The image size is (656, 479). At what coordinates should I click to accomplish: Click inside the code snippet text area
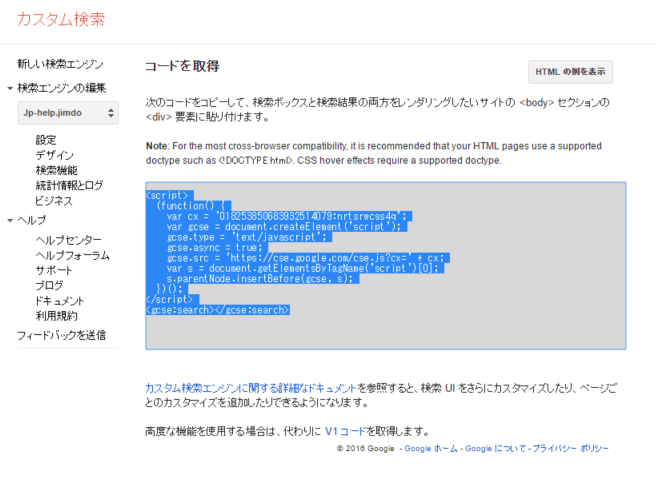click(385, 266)
